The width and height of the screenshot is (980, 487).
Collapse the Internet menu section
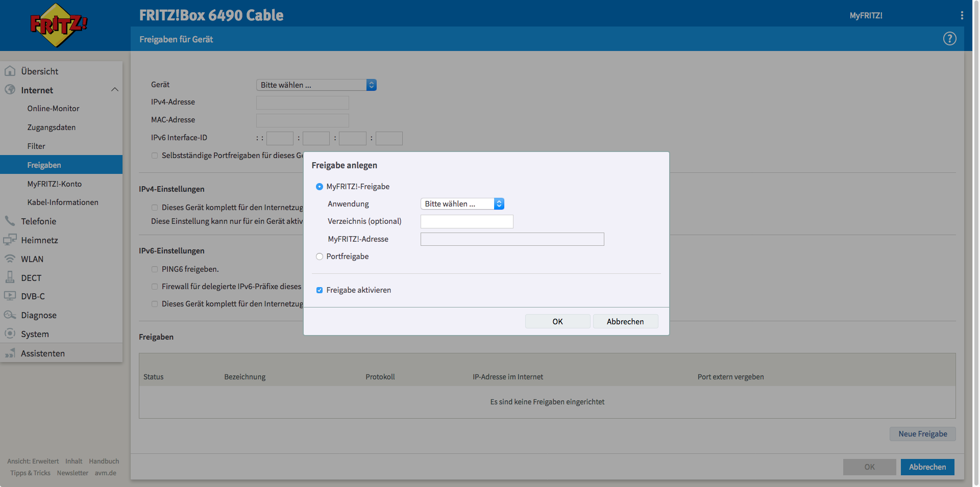pyautogui.click(x=114, y=90)
